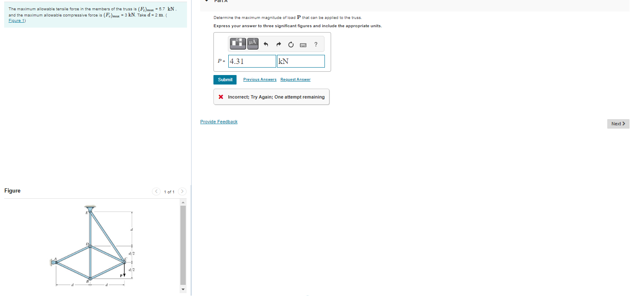Go to the previous figure

156,191
